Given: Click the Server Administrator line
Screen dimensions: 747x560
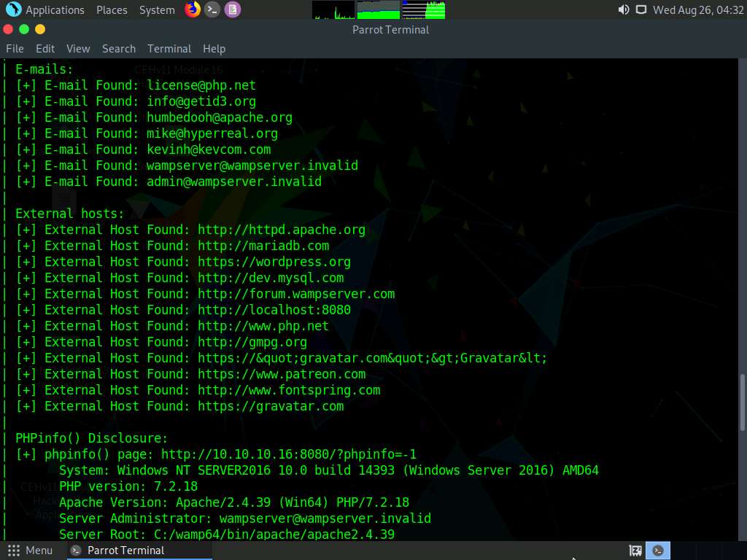Looking at the screenshot, I should coord(245,518).
